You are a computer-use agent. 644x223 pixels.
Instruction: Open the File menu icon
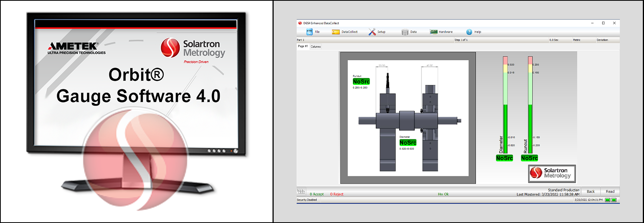(309, 32)
